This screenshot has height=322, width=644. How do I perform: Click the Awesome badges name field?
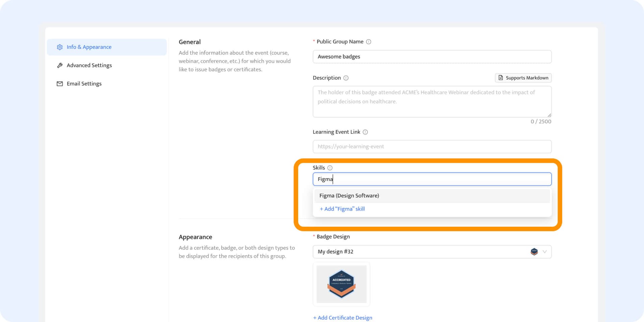[x=432, y=56]
